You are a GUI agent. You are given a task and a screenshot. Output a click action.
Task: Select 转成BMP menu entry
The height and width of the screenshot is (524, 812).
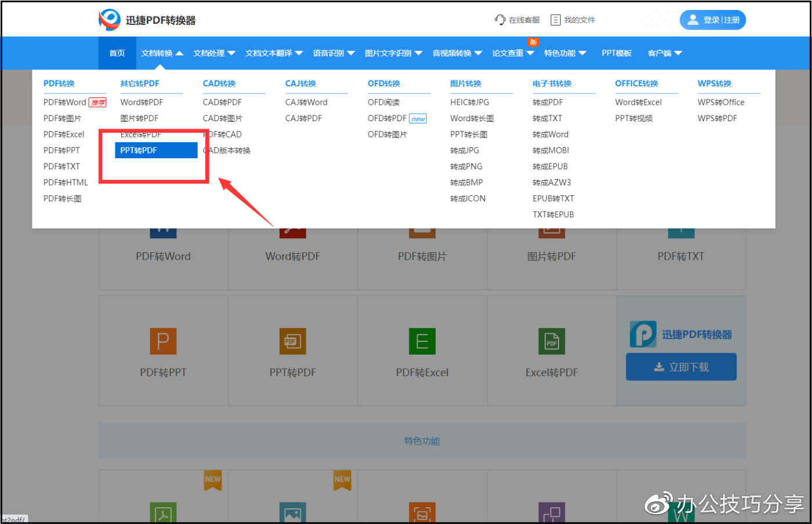(x=466, y=182)
